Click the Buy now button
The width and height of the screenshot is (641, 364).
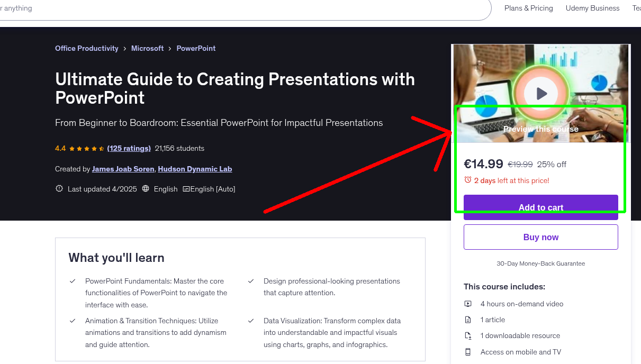click(x=540, y=236)
